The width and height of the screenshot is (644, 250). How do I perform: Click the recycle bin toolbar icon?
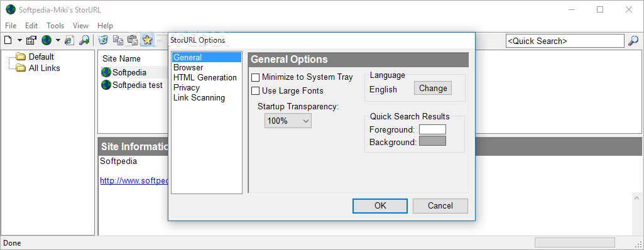[104, 40]
